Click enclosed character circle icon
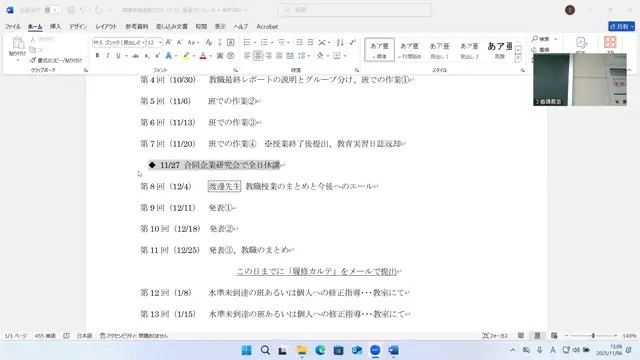This screenshot has height=360, width=640. point(231,56)
